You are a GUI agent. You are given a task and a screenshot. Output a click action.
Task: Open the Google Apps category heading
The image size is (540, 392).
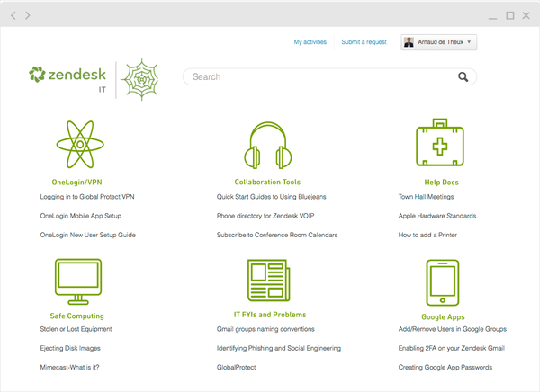(443, 317)
